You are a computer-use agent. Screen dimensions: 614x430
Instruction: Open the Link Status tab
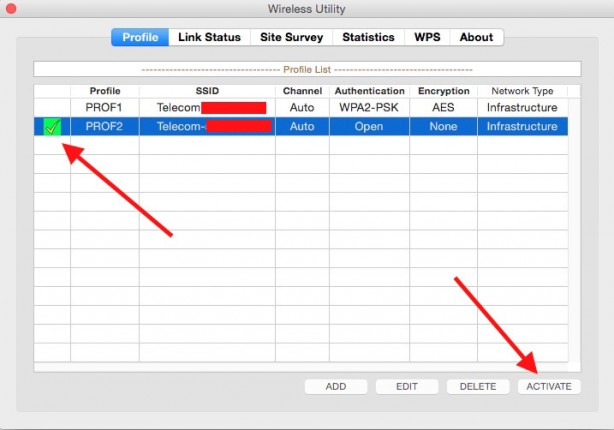coord(209,37)
